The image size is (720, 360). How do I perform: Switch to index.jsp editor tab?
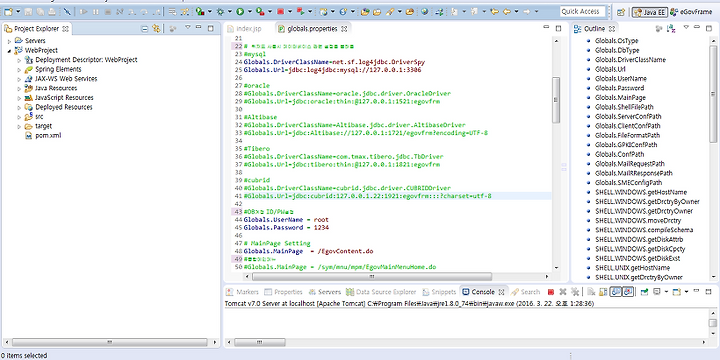pos(243,28)
